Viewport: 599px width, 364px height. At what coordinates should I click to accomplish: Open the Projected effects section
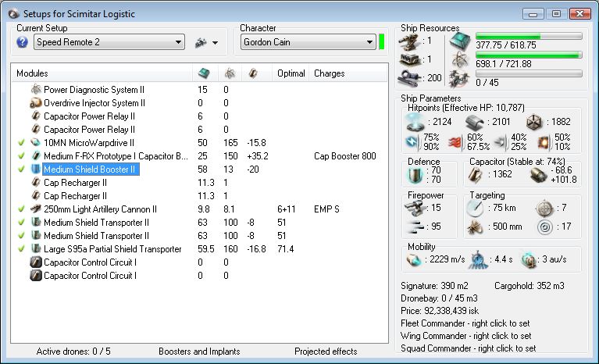pyautogui.click(x=326, y=352)
